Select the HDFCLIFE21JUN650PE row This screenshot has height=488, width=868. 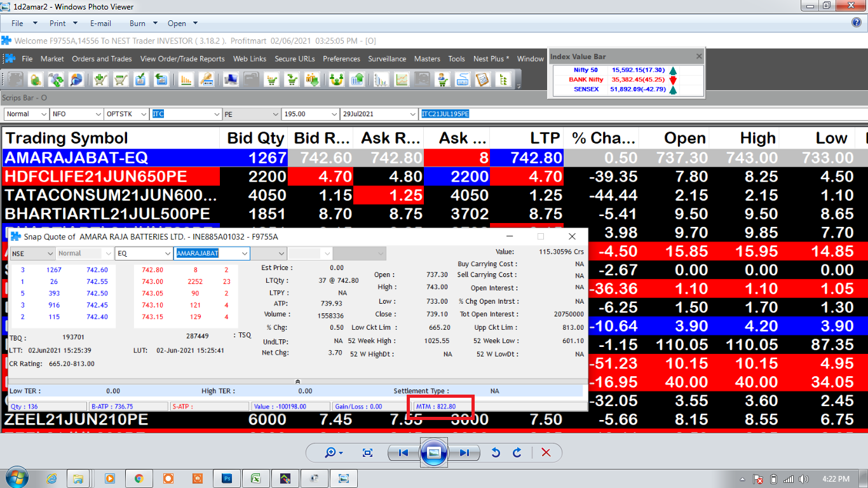coord(434,176)
